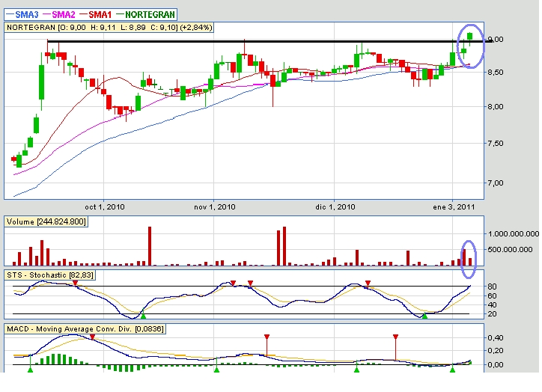This screenshot has width=542, height=392.
Task: Click the latest green candle above 9,00
Action: [x=469, y=37]
